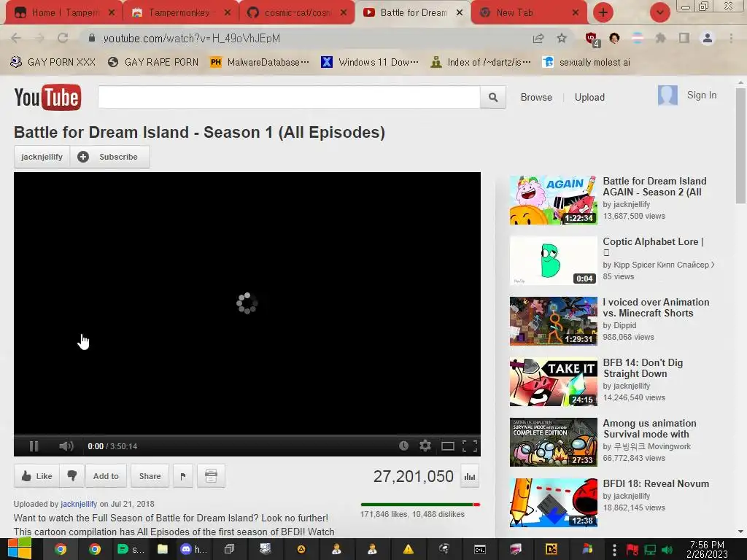The image size is (747, 560).
Task: Open the tab search dropdown arrow
Action: [x=659, y=12]
